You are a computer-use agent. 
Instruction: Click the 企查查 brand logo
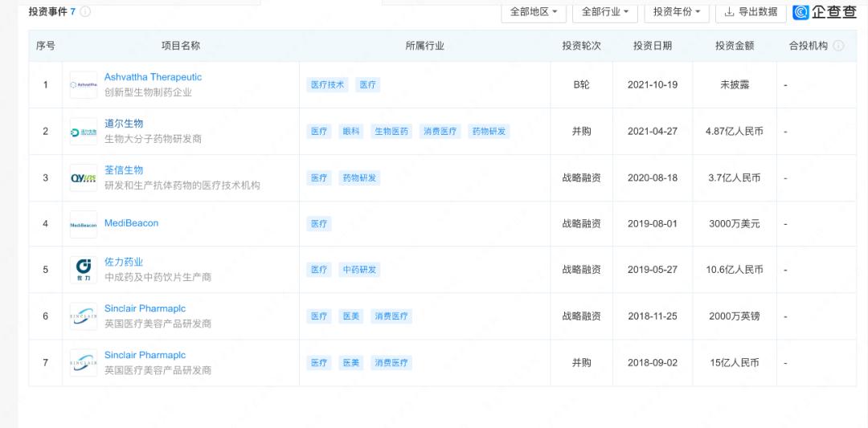(825, 12)
